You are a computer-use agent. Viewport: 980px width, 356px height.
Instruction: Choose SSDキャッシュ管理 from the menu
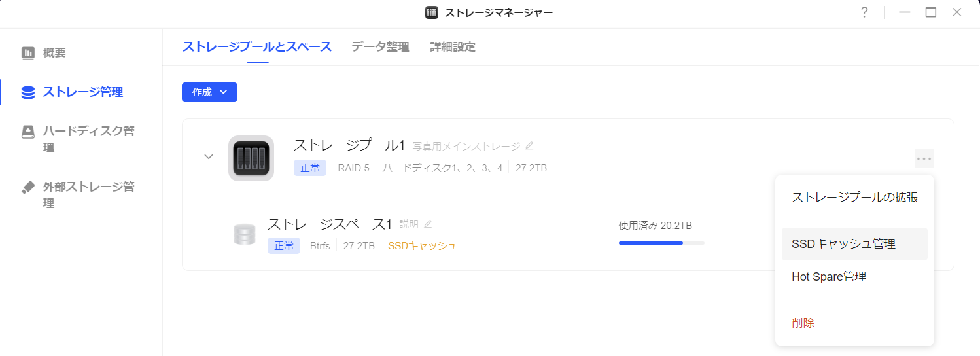(854, 244)
